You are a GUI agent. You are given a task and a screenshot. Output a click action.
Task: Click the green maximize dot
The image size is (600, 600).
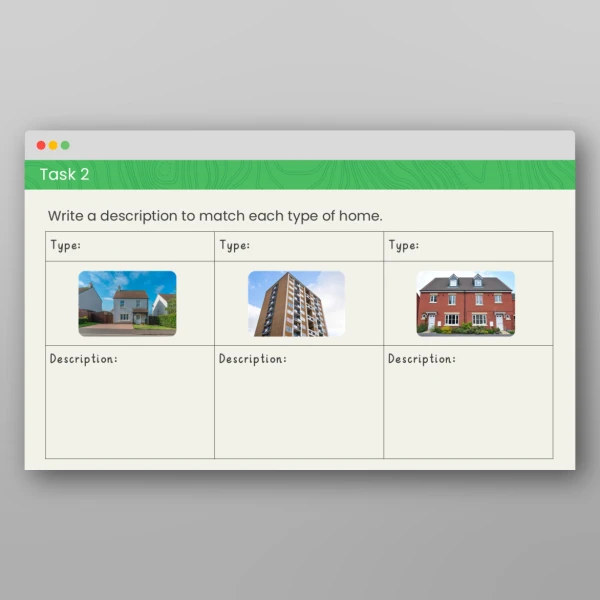click(x=65, y=145)
